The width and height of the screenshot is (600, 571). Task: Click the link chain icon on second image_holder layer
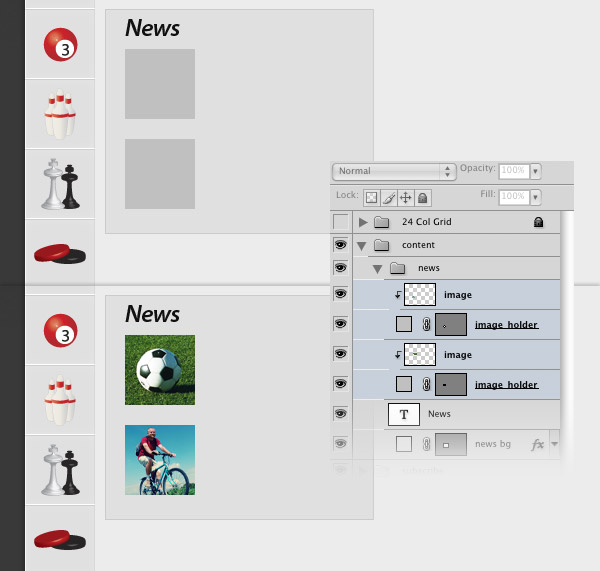point(426,384)
